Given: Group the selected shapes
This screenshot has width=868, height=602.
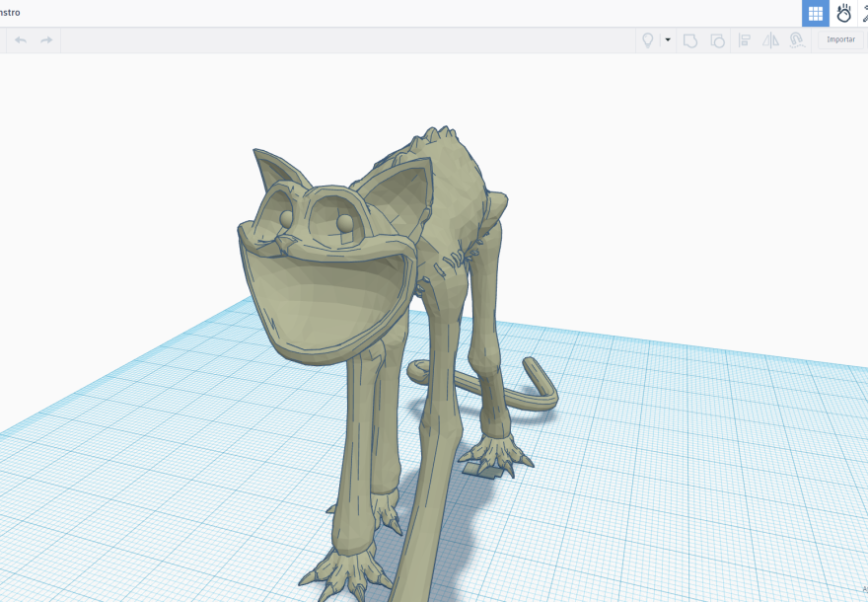Looking at the screenshot, I should [689, 40].
